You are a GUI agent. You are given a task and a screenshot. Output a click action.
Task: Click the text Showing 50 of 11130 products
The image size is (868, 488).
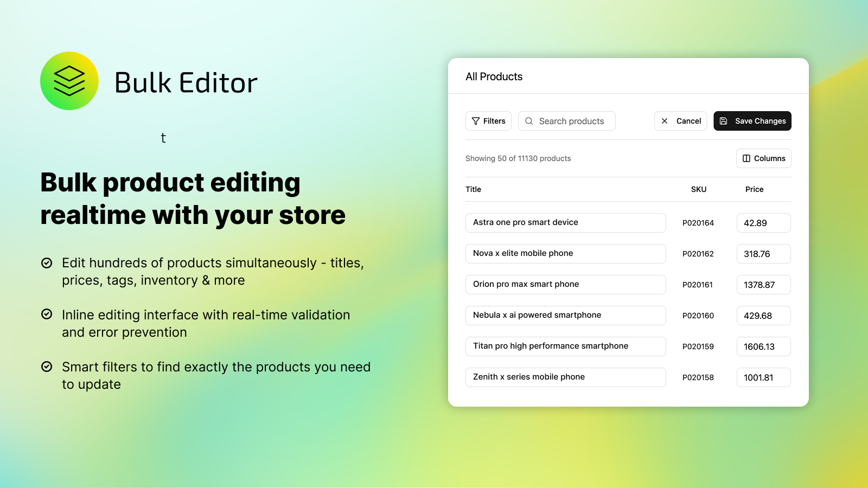click(518, 158)
